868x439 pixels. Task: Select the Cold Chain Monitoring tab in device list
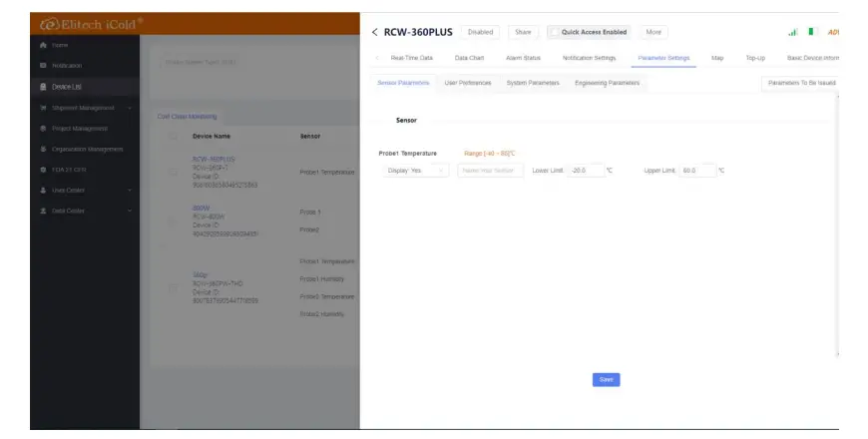coord(188,117)
